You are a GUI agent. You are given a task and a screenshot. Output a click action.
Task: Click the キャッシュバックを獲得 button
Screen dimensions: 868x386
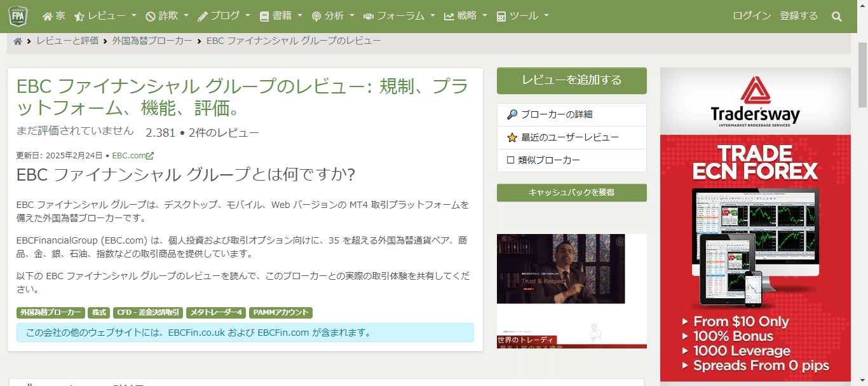tap(571, 192)
